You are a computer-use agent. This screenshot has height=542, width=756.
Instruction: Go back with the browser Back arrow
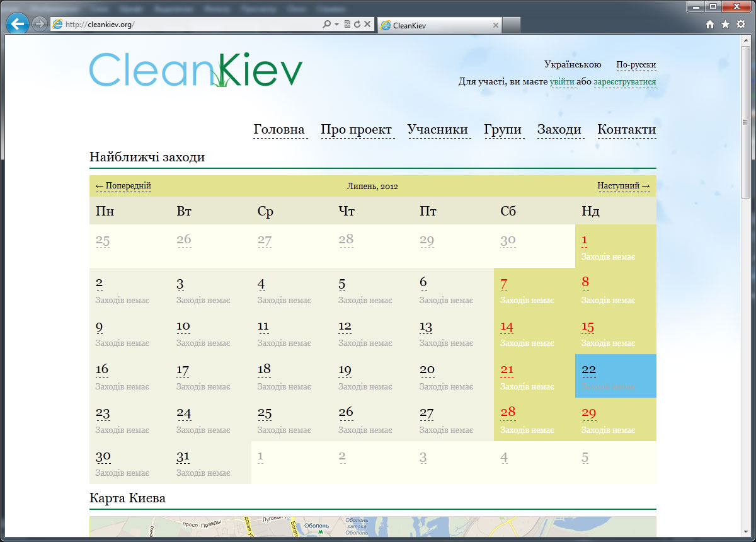[x=18, y=24]
